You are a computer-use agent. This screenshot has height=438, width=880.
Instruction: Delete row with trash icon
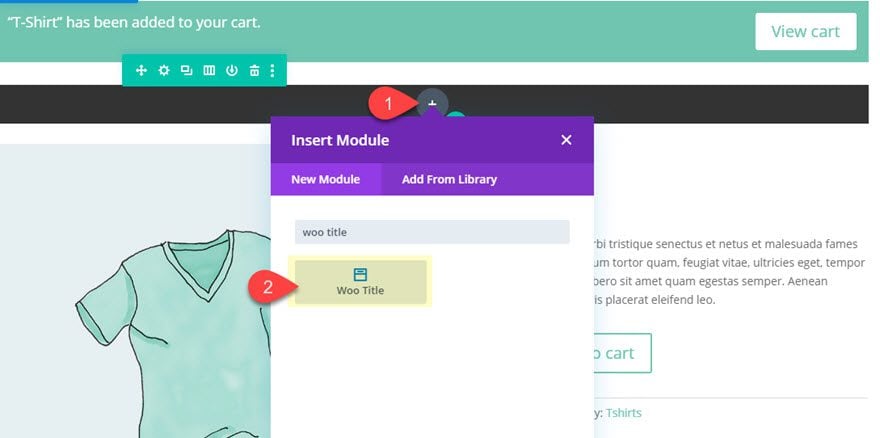pyautogui.click(x=254, y=70)
